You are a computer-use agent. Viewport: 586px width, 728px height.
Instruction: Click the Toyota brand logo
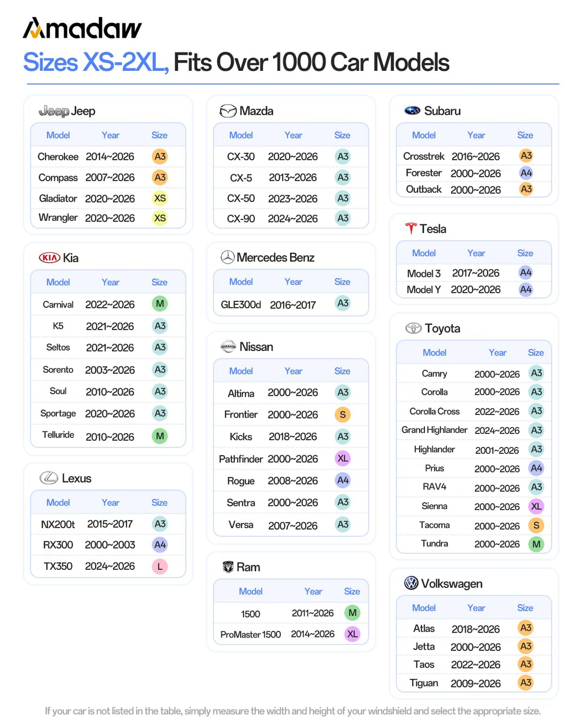[414, 328]
